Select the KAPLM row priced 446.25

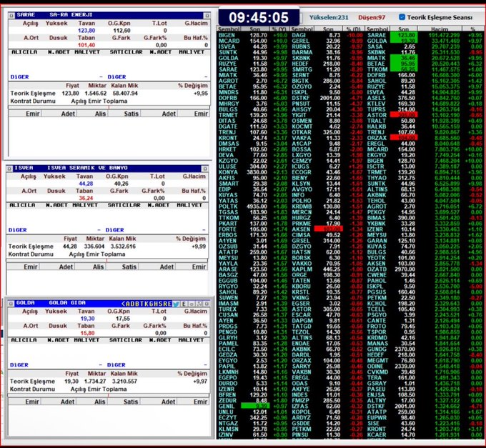(x=327, y=269)
